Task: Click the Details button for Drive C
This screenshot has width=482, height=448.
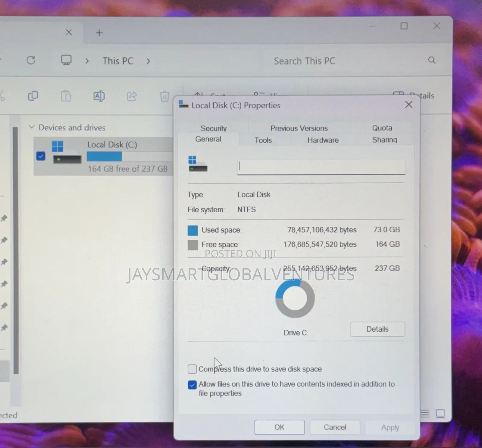Action: (x=377, y=329)
